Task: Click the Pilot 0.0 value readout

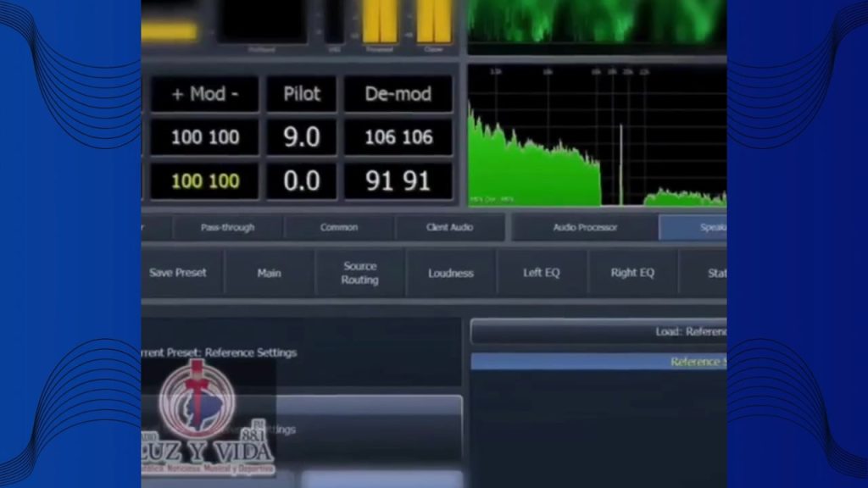Action: (301, 180)
